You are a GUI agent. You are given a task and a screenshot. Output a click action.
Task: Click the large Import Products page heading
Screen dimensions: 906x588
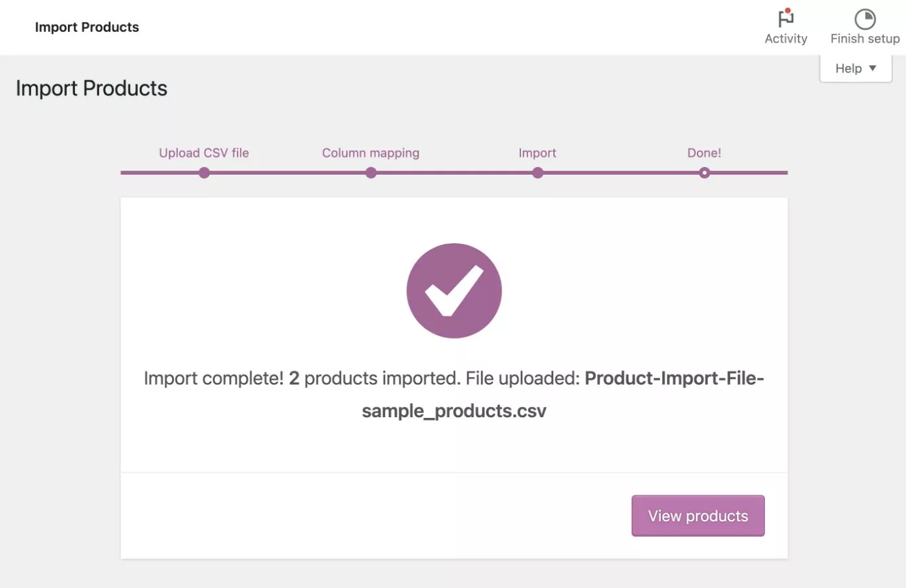click(91, 88)
